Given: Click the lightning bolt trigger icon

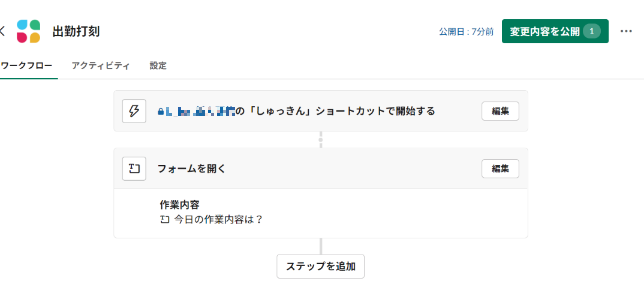Looking at the screenshot, I should point(134,111).
